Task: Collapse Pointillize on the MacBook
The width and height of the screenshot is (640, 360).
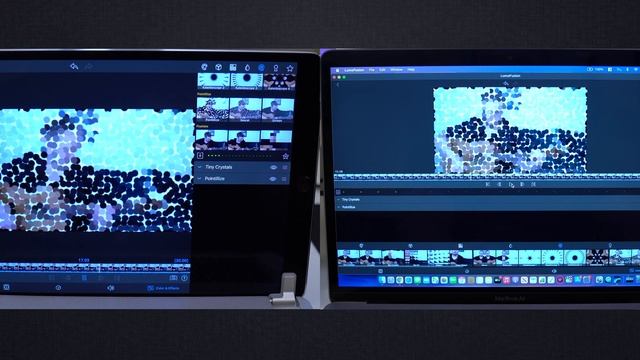Action: pos(338,207)
